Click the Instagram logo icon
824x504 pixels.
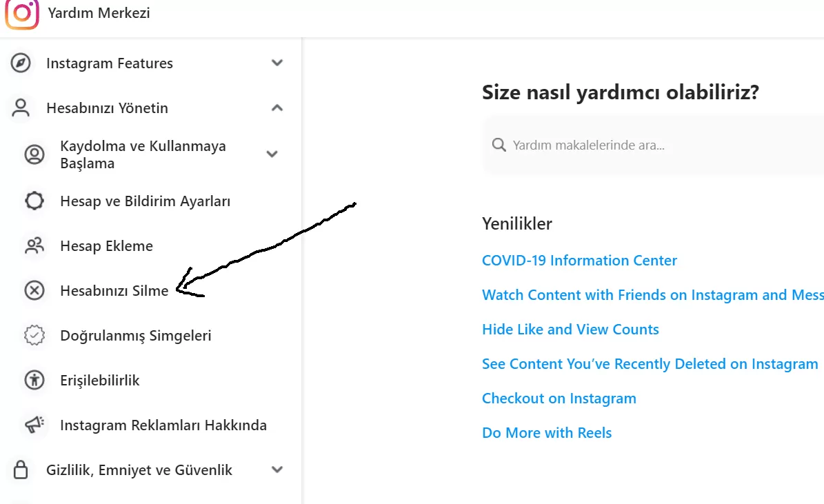pos(22,13)
